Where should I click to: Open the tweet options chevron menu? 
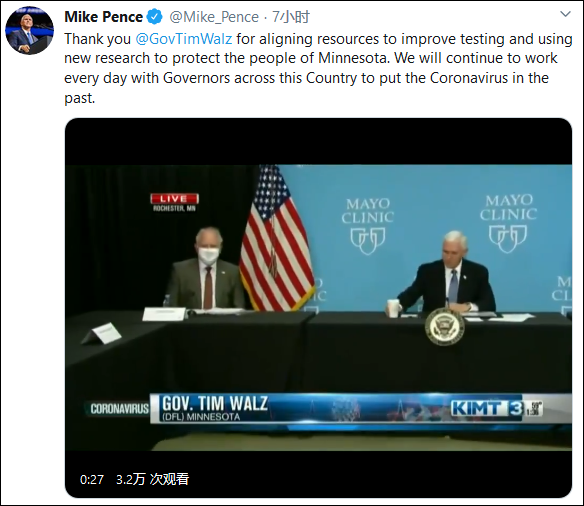(565, 15)
